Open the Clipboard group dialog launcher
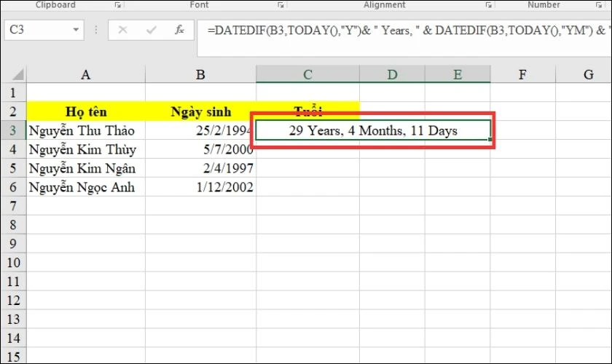Viewport: 612px width, 364px height. coord(117,5)
